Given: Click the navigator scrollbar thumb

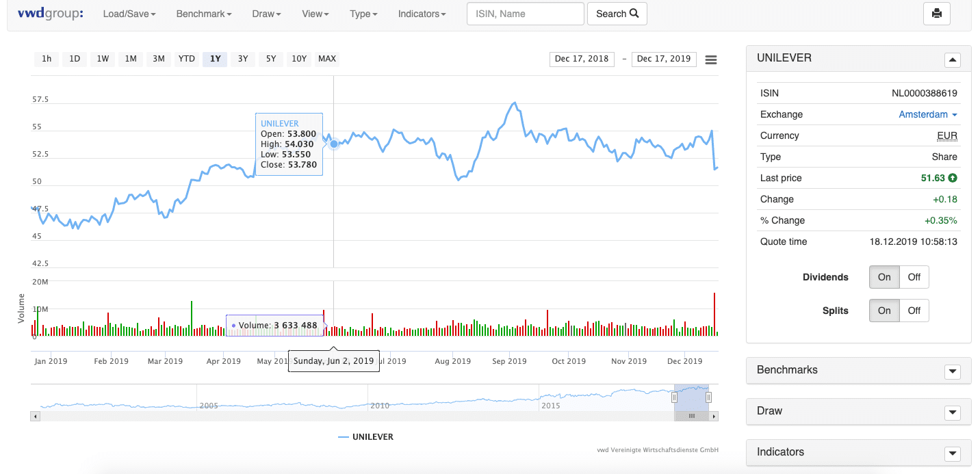Looking at the screenshot, I should point(692,416).
